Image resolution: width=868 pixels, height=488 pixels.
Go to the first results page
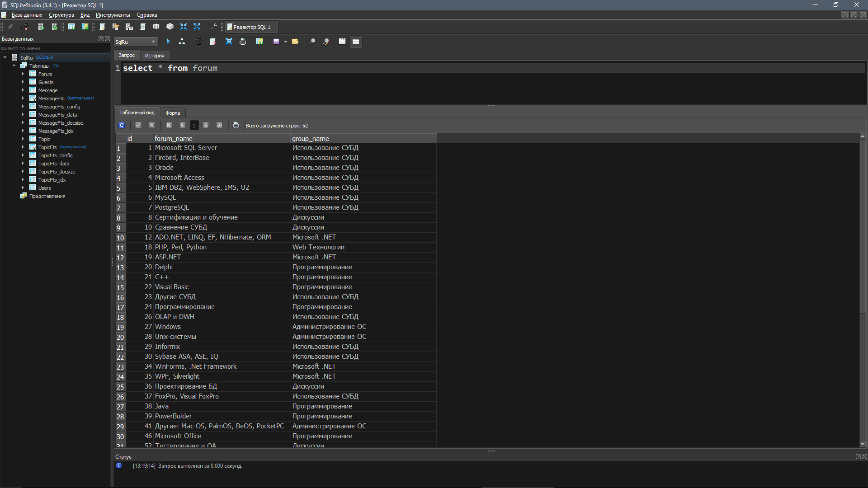(x=169, y=125)
